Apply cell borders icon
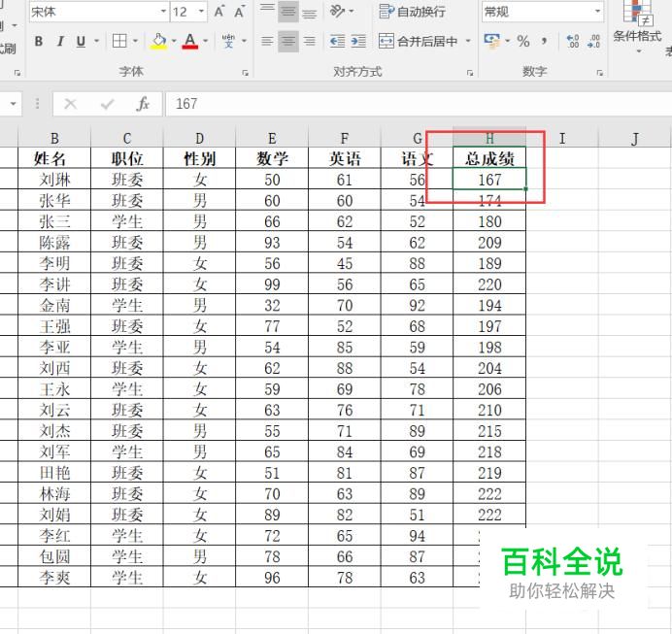This screenshot has height=634, width=672. tap(119, 41)
